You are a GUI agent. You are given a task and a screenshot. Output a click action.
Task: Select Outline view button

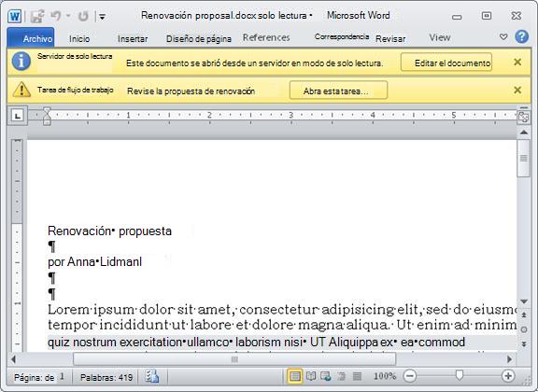[342, 376]
